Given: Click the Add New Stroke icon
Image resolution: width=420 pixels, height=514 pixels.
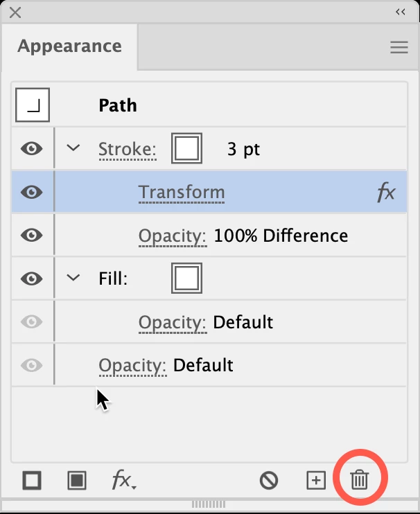Looking at the screenshot, I should tap(32, 481).
